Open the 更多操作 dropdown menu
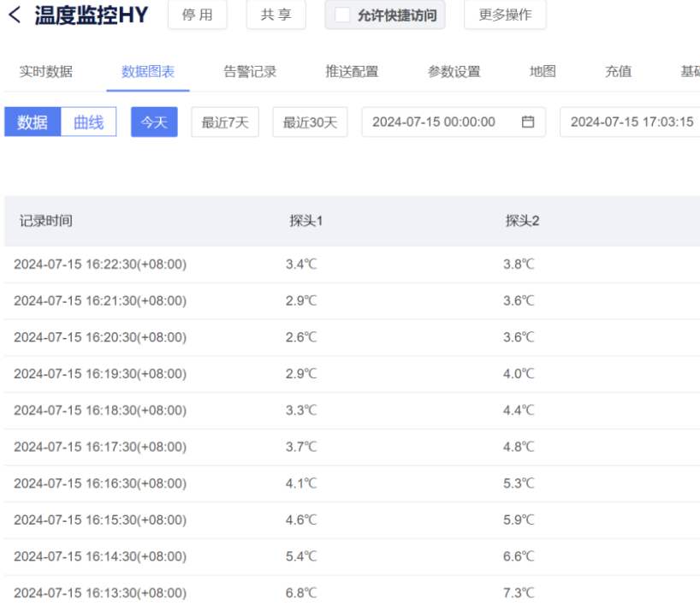 tap(504, 15)
